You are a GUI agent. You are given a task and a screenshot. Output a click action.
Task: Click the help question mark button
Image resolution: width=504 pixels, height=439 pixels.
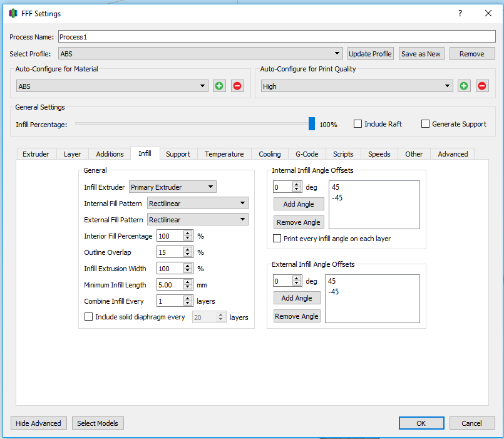pos(460,13)
